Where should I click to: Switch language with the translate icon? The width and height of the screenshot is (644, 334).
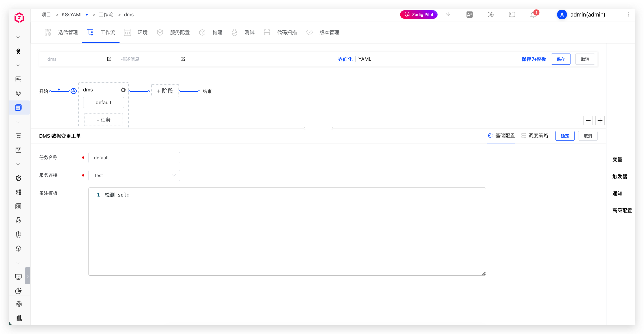469,15
